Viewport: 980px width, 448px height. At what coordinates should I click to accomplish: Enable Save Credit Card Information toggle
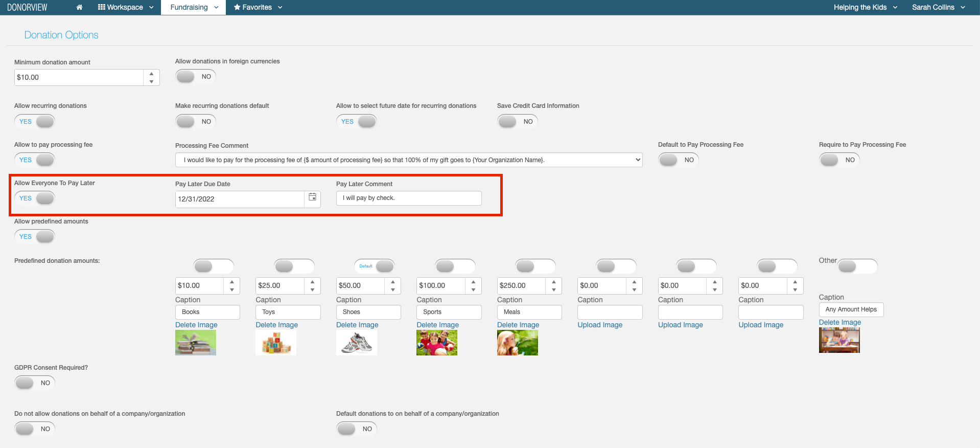[517, 122]
